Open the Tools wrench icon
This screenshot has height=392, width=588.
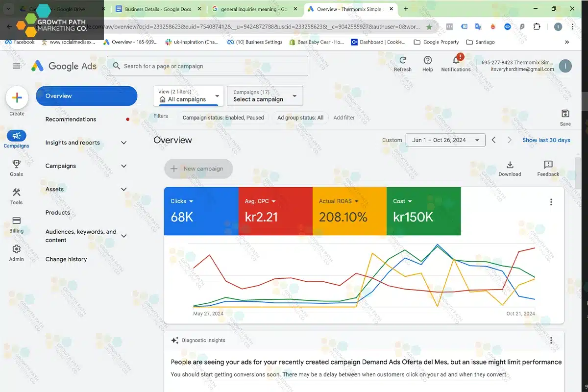tap(16, 193)
